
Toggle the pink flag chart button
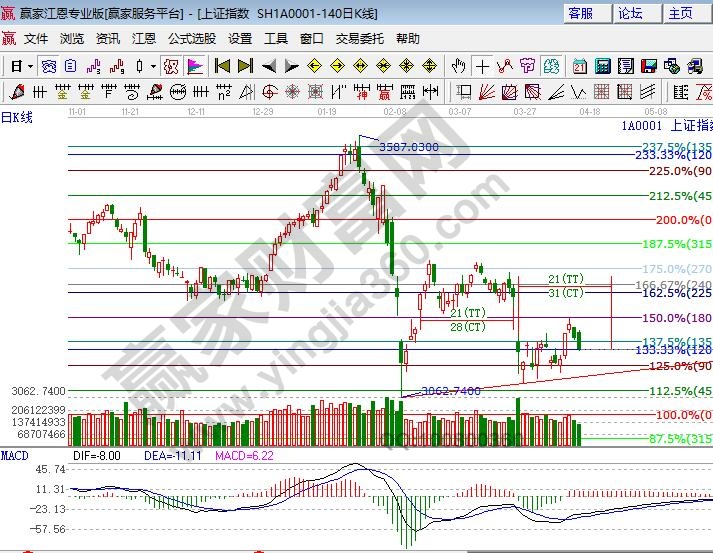[x=195, y=66]
